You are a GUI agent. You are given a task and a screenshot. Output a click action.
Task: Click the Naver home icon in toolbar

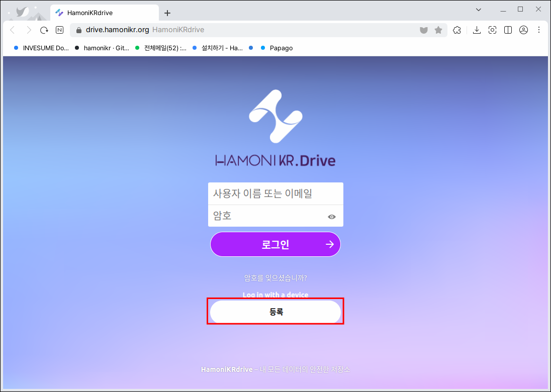[59, 30]
